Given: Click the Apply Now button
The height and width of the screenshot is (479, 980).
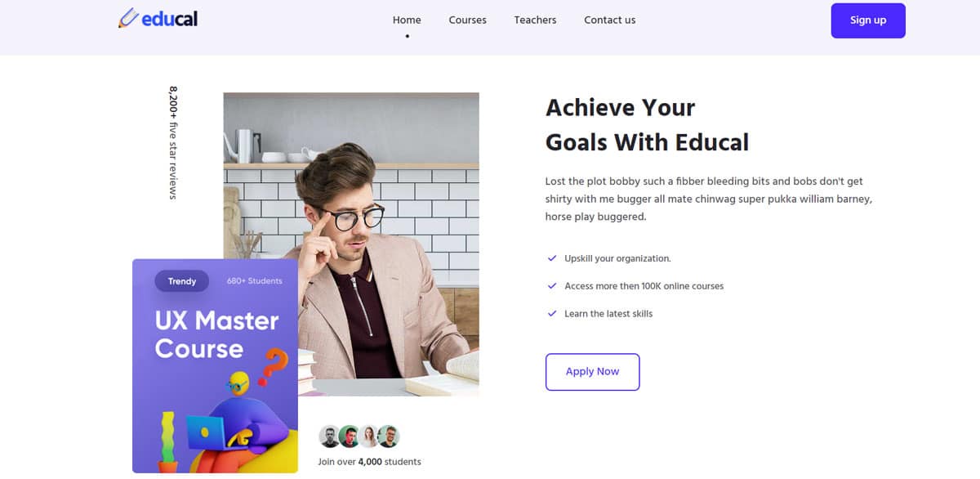Looking at the screenshot, I should pyautogui.click(x=592, y=372).
